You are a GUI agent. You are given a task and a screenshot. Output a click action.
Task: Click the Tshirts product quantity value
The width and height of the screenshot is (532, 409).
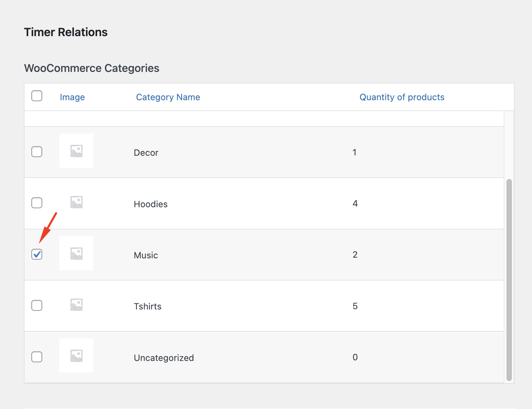point(355,306)
